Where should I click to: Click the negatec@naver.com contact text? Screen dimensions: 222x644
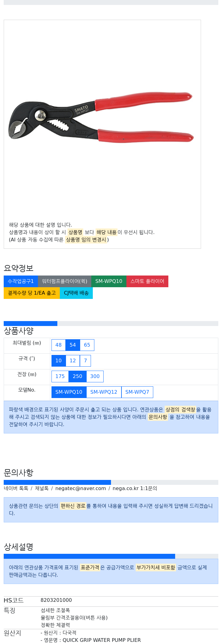(80, 489)
